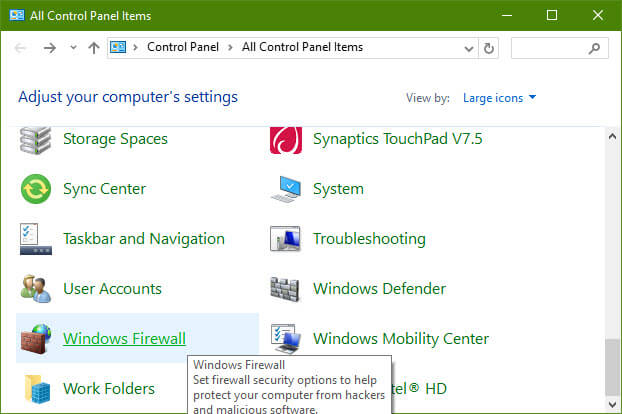Open the Troubleshooting link
The image size is (622, 414).
click(x=369, y=239)
